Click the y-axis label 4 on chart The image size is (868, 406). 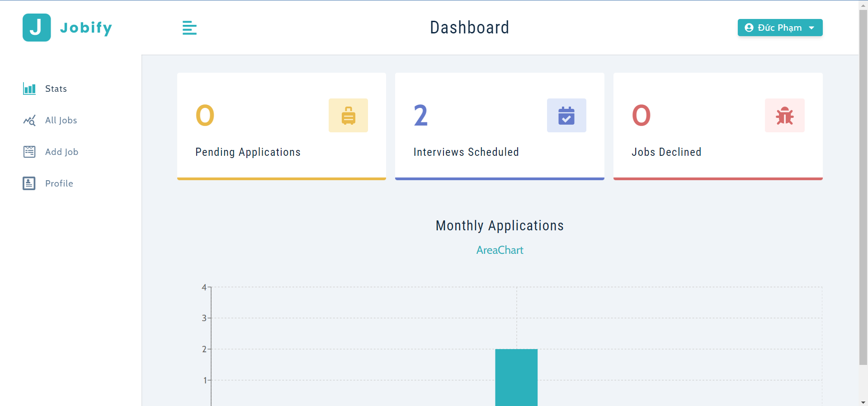204,287
